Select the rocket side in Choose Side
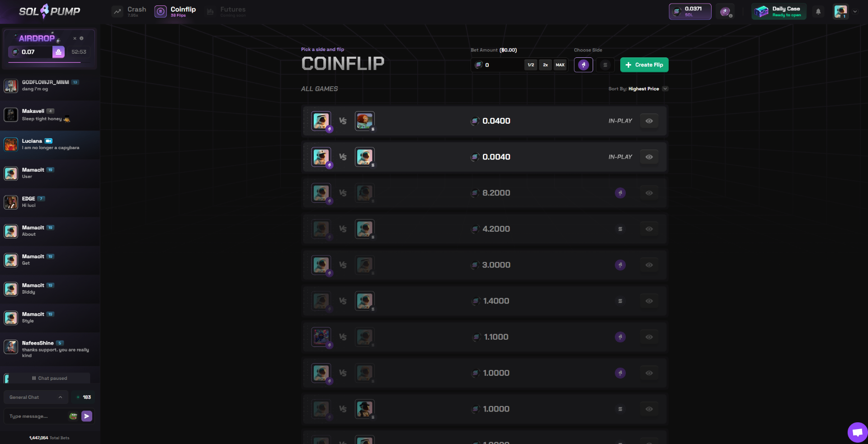Image resolution: width=868 pixels, height=444 pixels. tap(583, 65)
